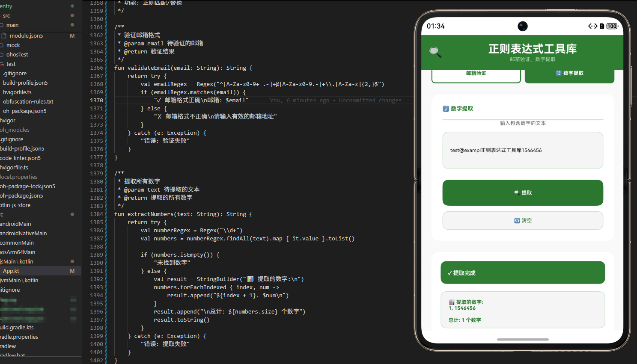This screenshot has height=364, width=637.
Task: Open oh-package.json5 under entry
Action: click(24, 111)
